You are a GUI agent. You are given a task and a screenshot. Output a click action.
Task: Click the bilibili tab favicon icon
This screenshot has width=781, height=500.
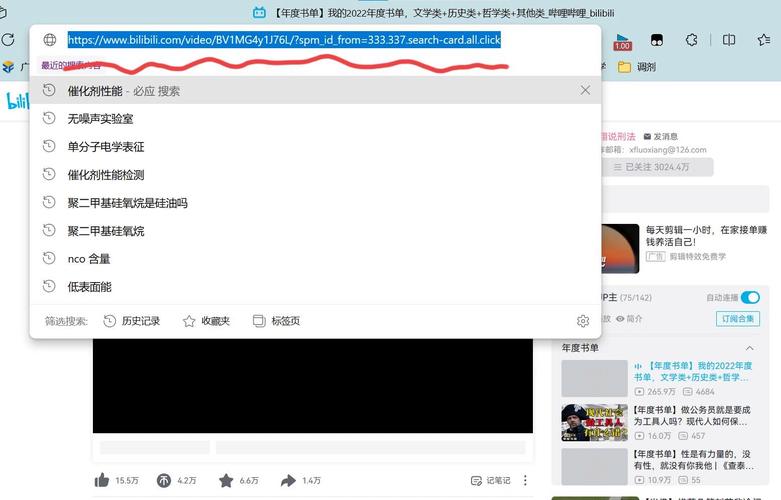[259, 12]
